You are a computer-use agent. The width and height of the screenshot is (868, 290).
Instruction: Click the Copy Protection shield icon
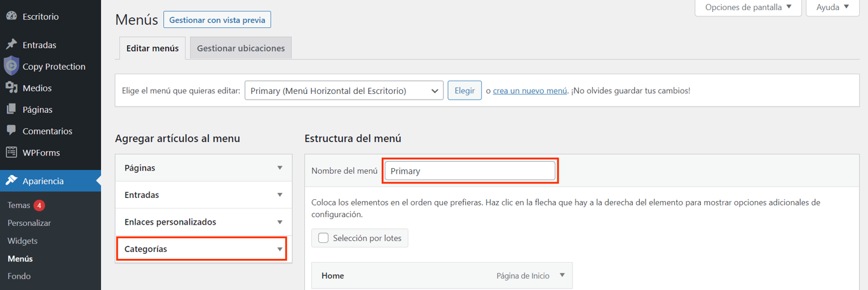click(x=11, y=66)
